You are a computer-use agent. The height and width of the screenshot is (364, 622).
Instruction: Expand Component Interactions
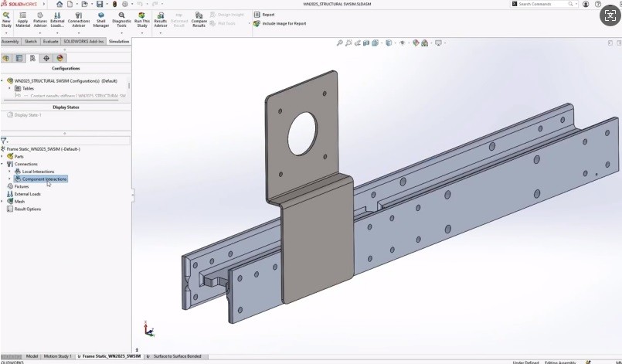click(x=10, y=179)
